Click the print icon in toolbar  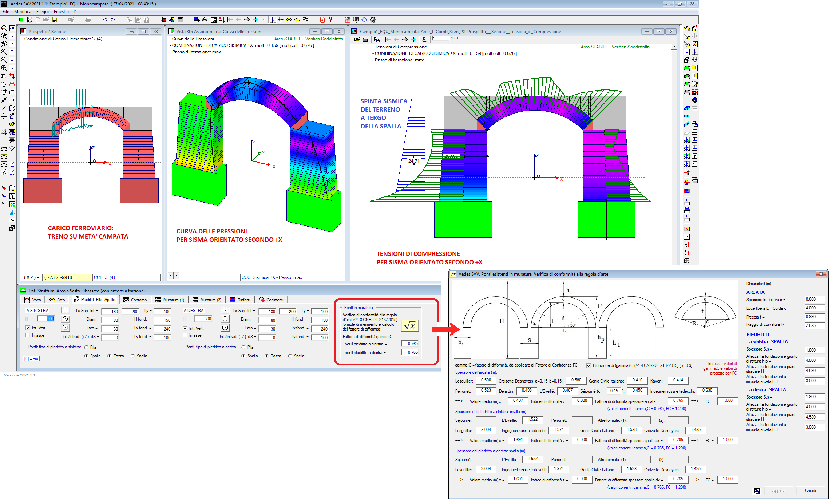(x=88, y=20)
